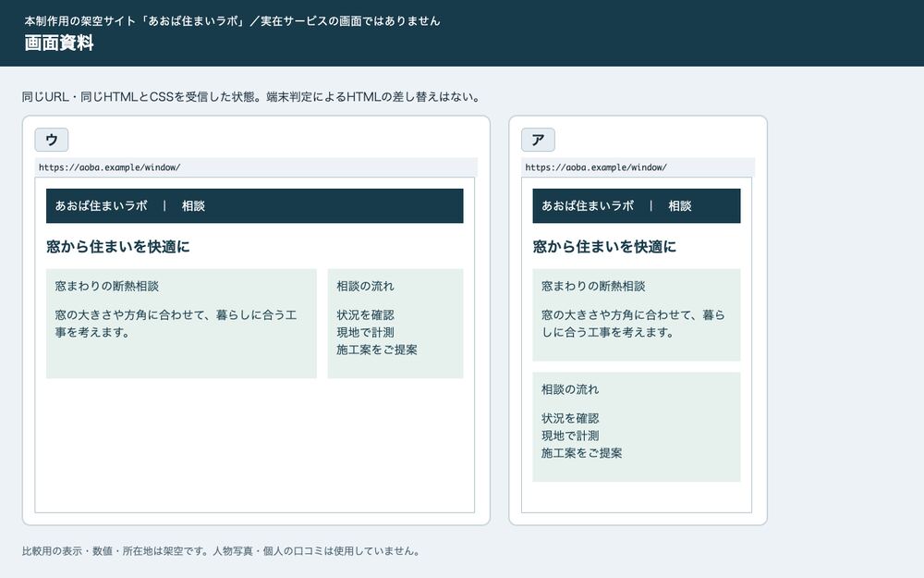The image size is (924, 578).
Task: Select 状況を確認 in panel ウ
Action: [365, 315]
